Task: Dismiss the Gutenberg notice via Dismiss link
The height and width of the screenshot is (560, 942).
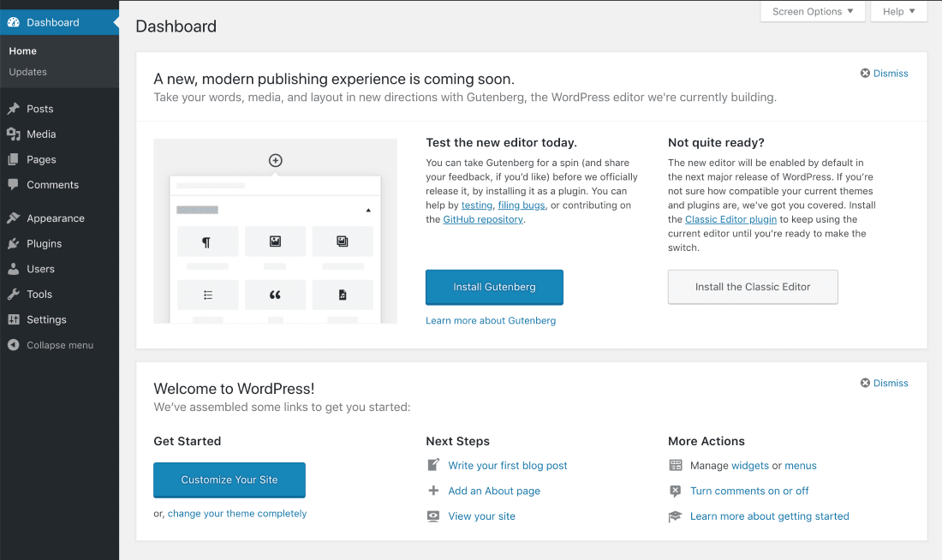Action: pos(891,74)
